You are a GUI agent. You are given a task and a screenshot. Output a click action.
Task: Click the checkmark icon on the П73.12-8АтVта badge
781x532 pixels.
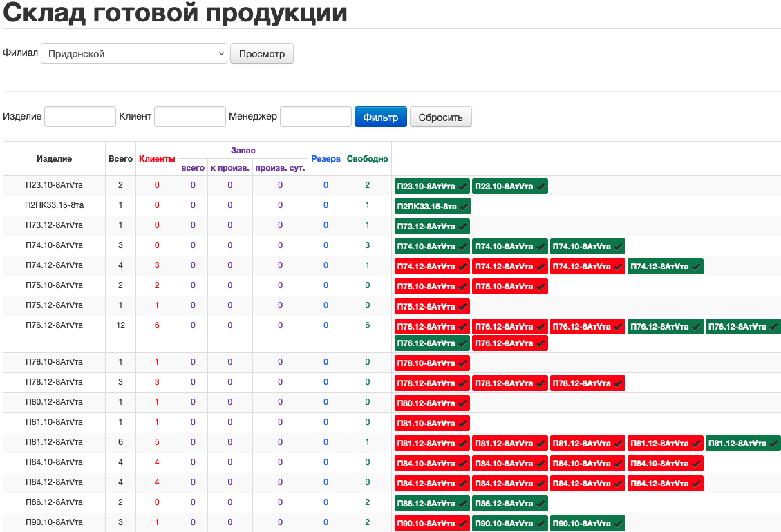462,227
